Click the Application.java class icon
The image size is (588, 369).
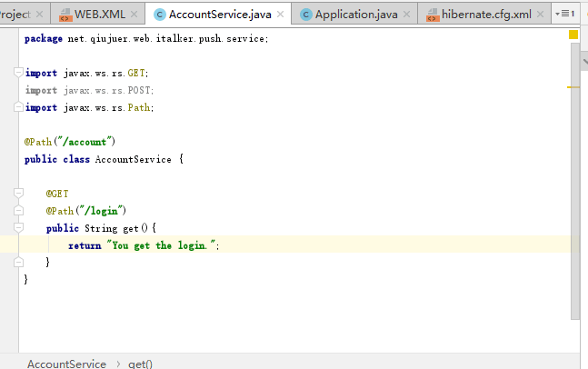click(x=305, y=15)
